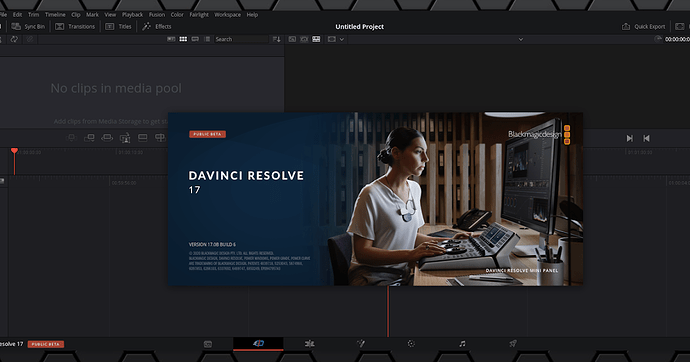Click the Public Beta badge in the bottom bar

[x=46, y=344]
